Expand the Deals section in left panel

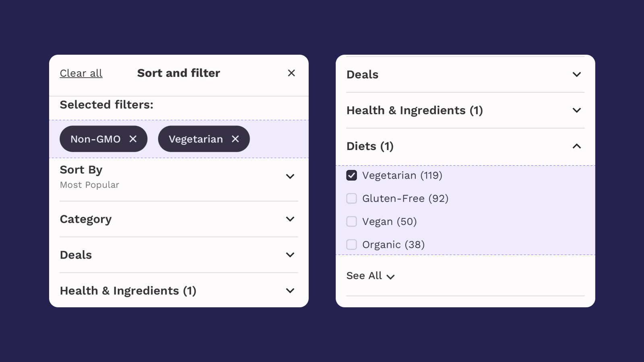click(290, 255)
